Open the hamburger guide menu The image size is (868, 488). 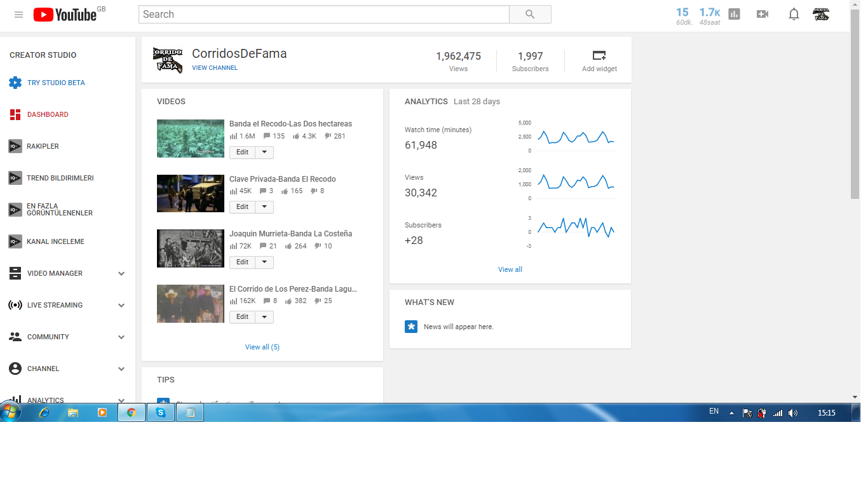point(19,15)
